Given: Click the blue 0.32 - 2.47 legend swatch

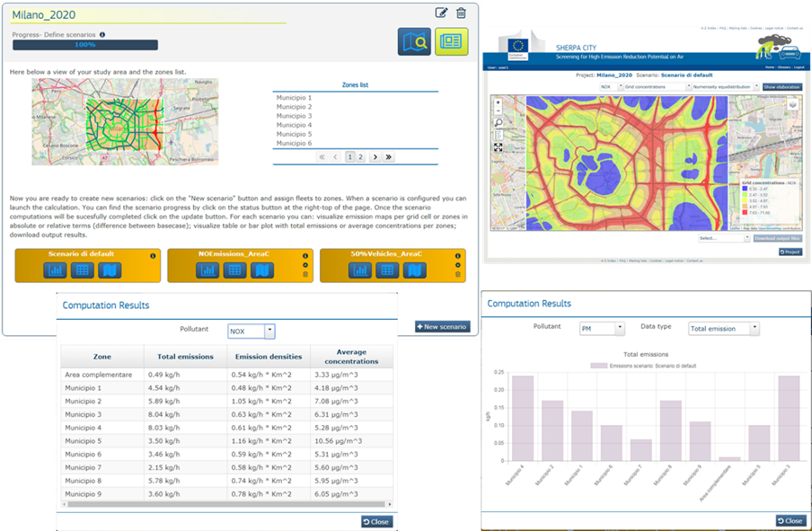Looking at the screenshot, I should pyautogui.click(x=746, y=189).
